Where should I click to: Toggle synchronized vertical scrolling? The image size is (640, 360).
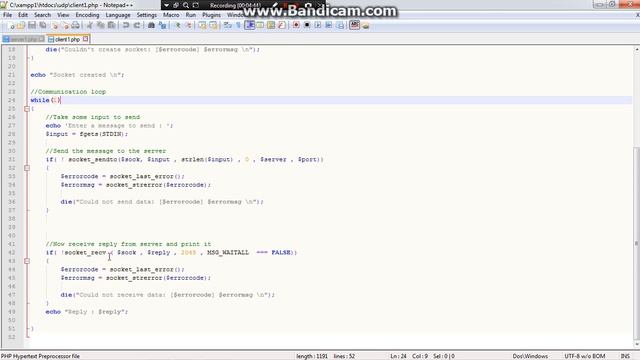(x=202, y=25)
